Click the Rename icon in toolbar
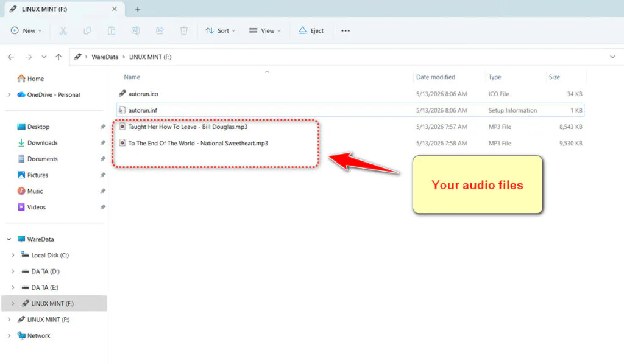 tap(136, 30)
